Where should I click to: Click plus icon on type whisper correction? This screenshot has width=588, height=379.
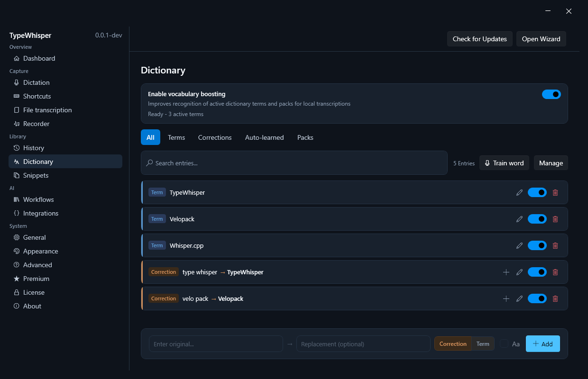coord(506,272)
